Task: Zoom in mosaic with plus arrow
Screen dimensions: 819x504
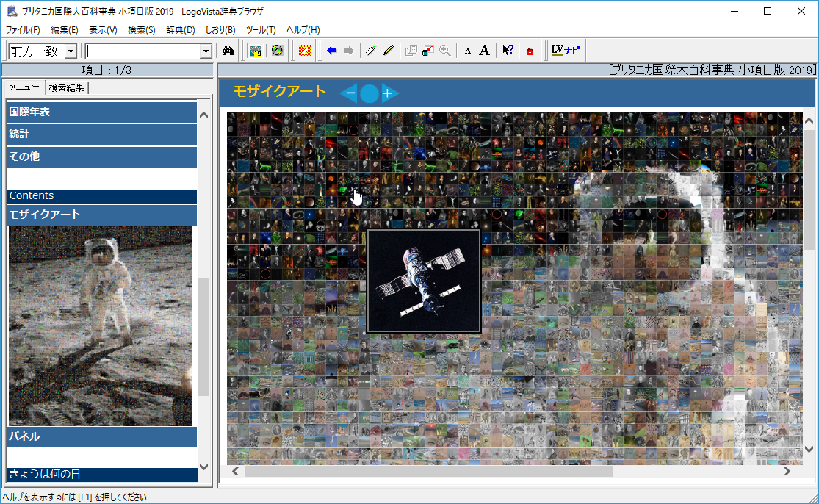Action: pos(389,93)
